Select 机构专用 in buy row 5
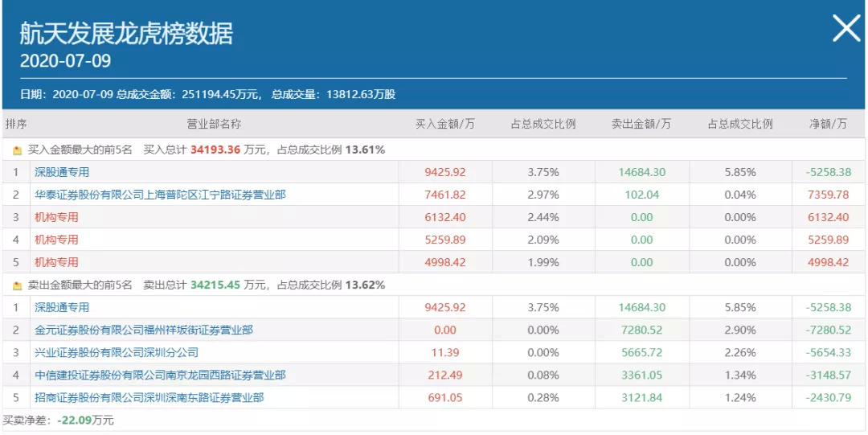The height and width of the screenshot is (435, 868). click(x=56, y=262)
